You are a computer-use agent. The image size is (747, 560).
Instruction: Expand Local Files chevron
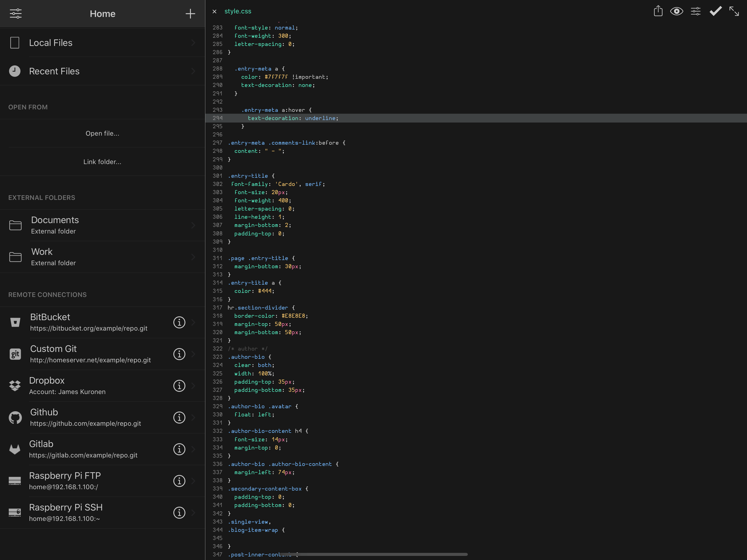pos(193,43)
